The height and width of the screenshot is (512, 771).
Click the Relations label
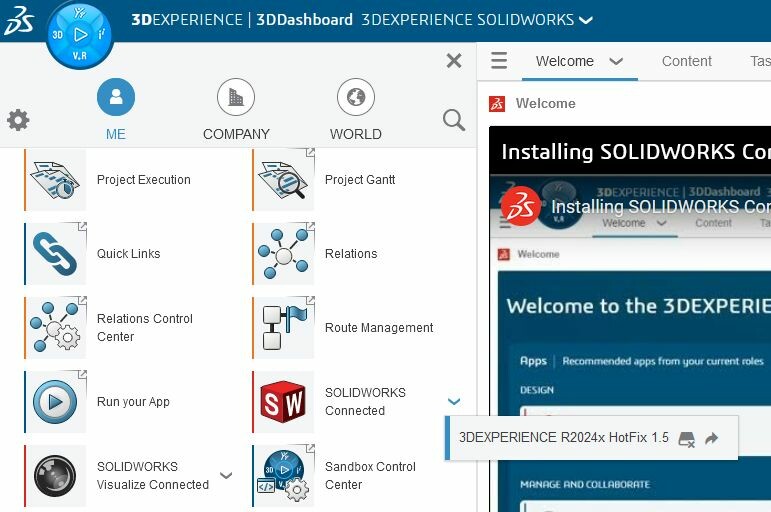[351, 253]
